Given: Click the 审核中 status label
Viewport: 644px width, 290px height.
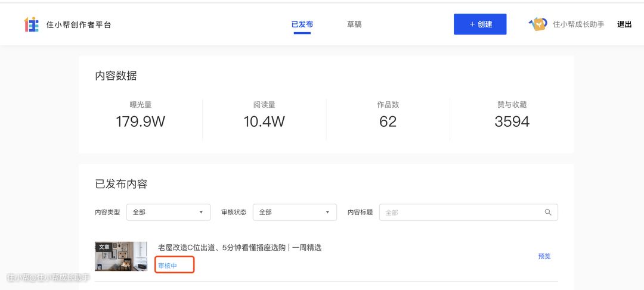Looking at the screenshot, I should tap(168, 266).
